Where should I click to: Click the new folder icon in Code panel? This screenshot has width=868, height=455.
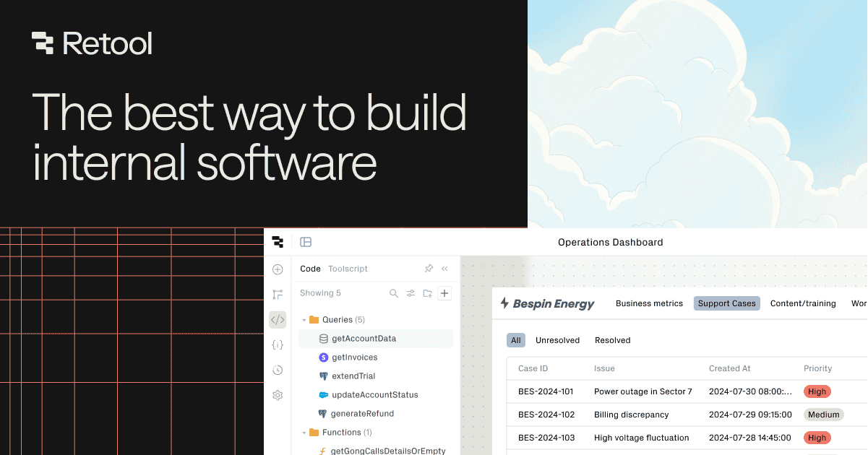[428, 293]
